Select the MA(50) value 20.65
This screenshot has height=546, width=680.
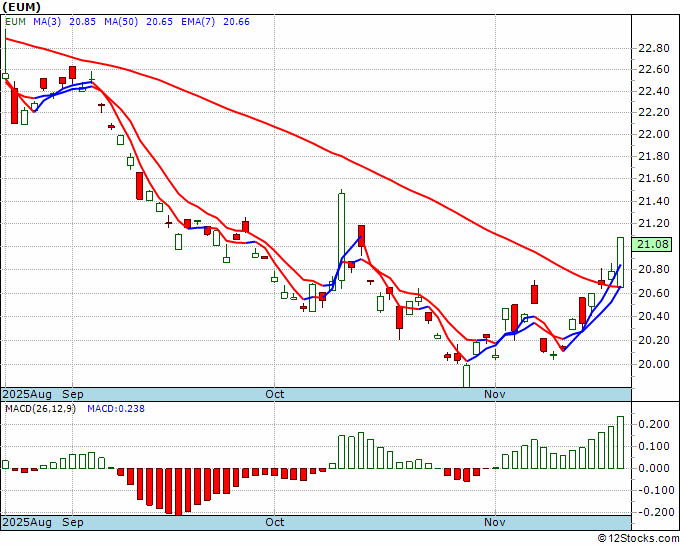[x=159, y=22]
